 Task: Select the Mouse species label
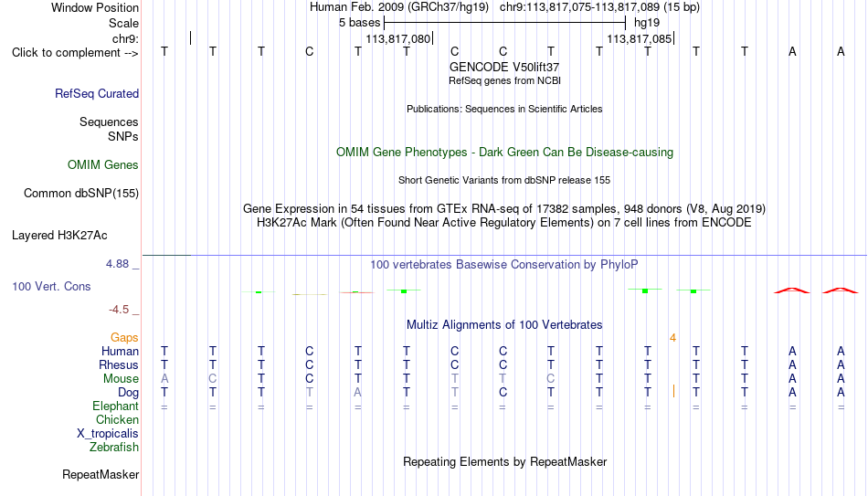tap(122, 379)
